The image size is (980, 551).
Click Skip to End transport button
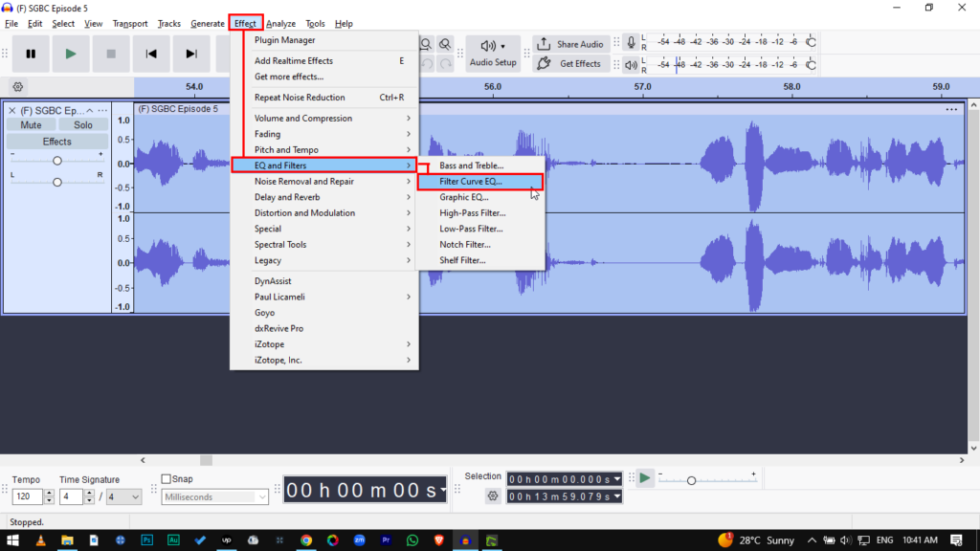[x=191, y=55]
